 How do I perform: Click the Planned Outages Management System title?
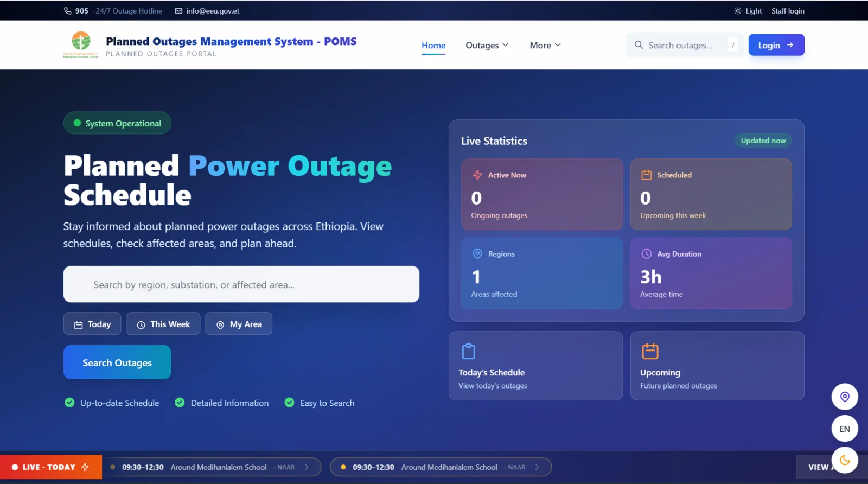click(231, 41)
